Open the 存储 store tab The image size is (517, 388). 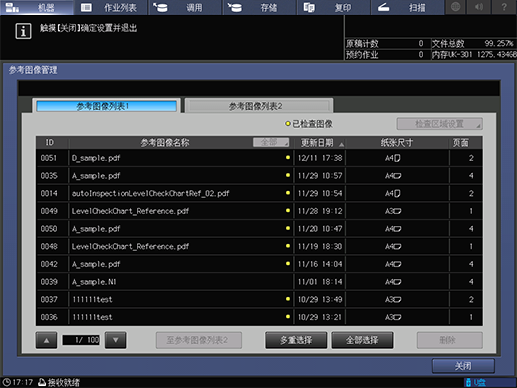[260, 7]
